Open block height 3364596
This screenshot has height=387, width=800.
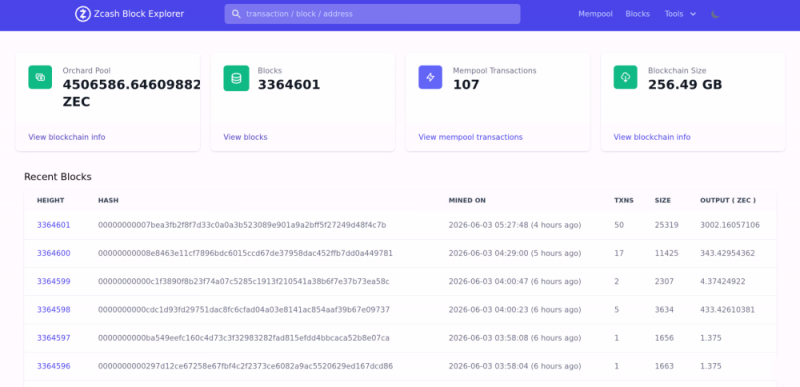[54, 366]
